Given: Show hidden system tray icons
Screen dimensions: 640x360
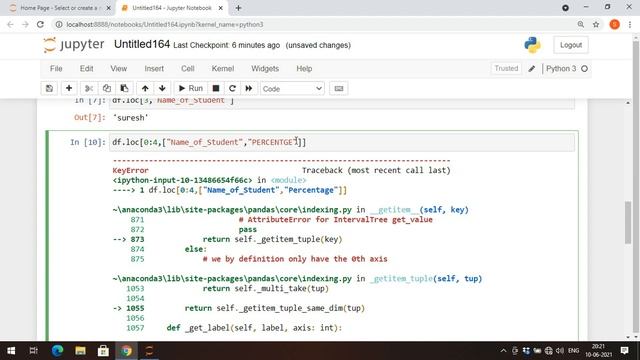Looking at the screenshot, I should click(503, 351).
